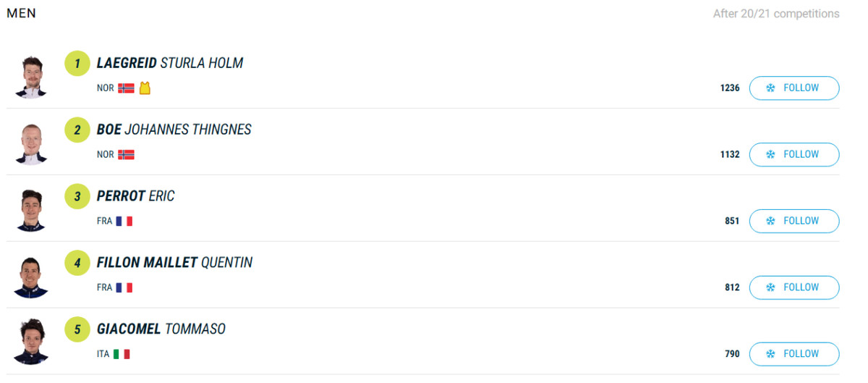This screenshot has height=383, width=868.
Task: Click Fillon Maillet's athlete photo
Action: point(30,277)
